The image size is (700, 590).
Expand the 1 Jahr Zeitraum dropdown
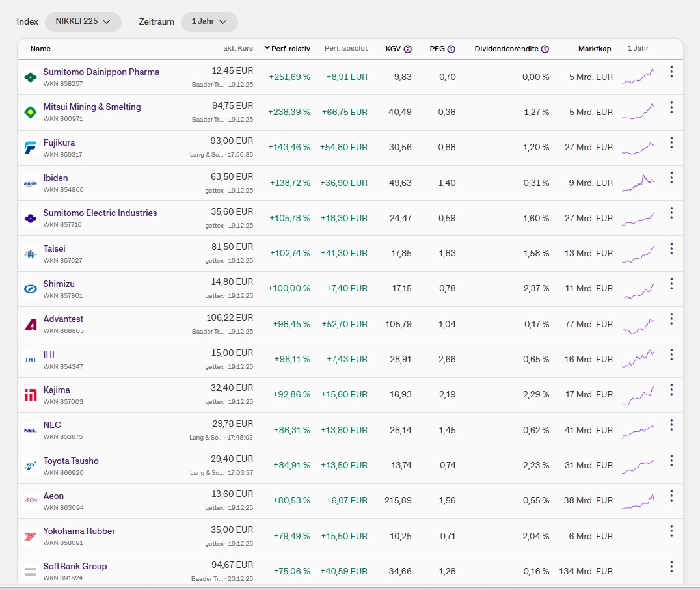[209, 21]
